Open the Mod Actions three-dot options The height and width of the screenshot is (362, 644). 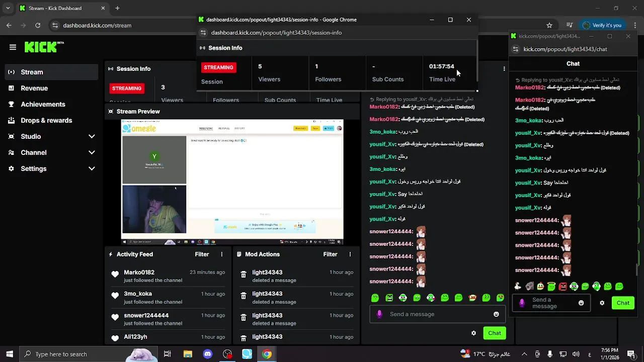pos(350,254)
